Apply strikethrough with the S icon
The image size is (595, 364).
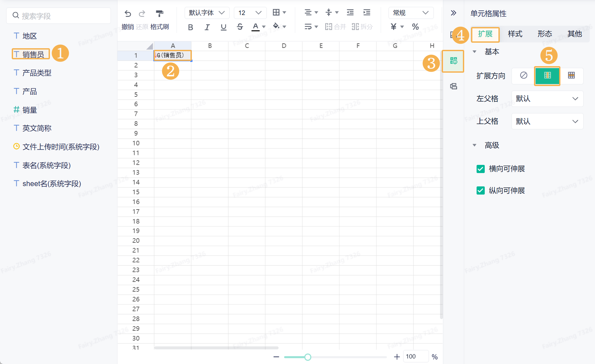tap(240, 27)
